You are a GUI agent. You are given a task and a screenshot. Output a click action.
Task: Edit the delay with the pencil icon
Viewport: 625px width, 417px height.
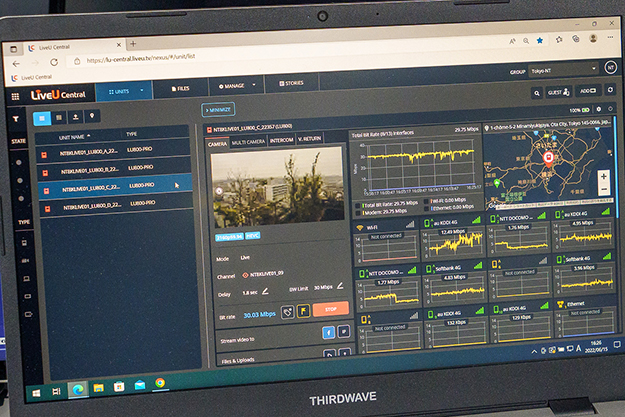[263, 291]
